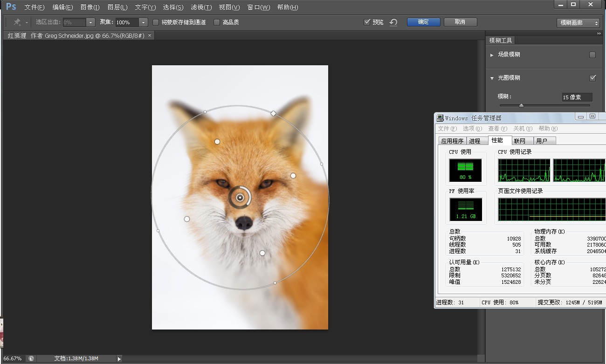
Task: Collapse the blur tools panel with double-arrow icon
Action: [x=599, y=34]
